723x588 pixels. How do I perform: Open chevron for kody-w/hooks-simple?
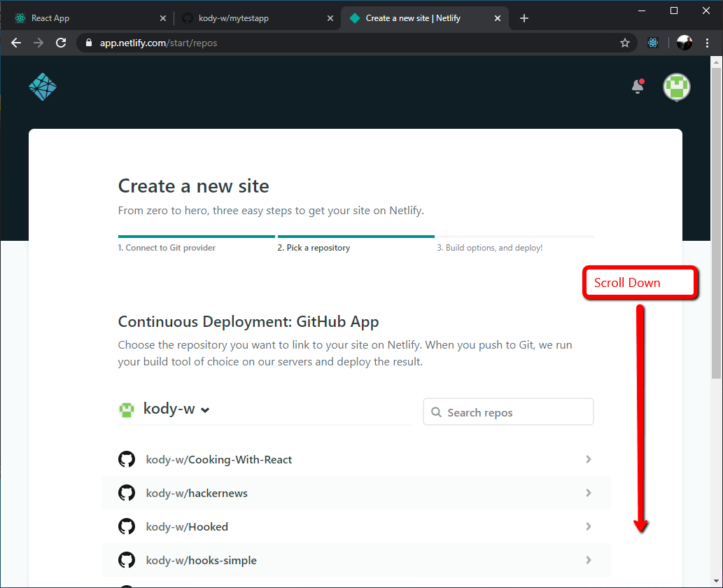click(589, 560)
